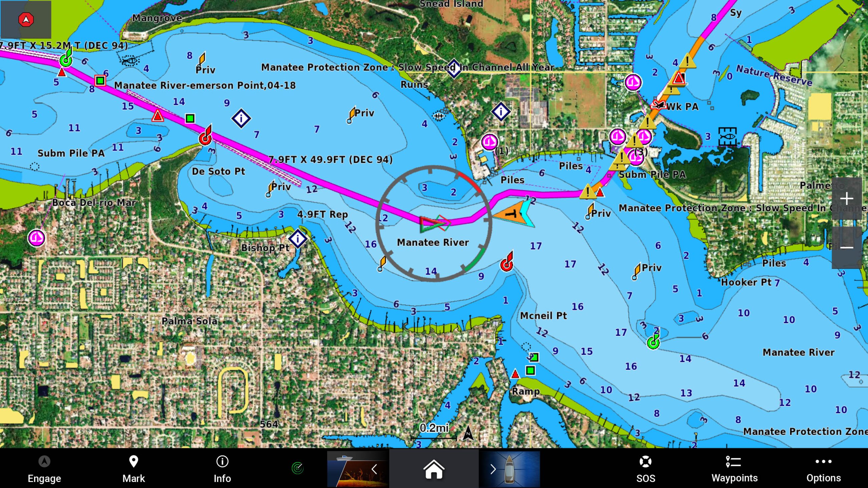Viewport: 868px width, 488px height.
Task: Click the SOS button bottom toolbar
Action: click(x=646, y=469)
